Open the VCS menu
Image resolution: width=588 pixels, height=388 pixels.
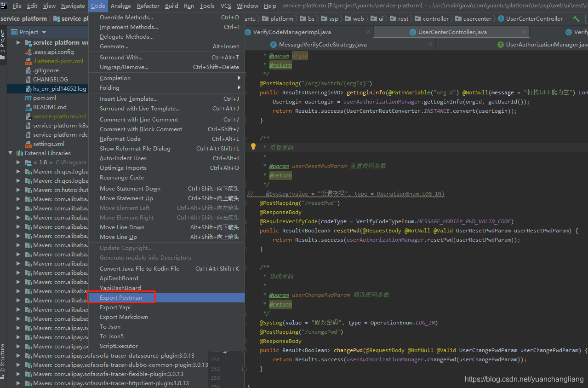226,6
